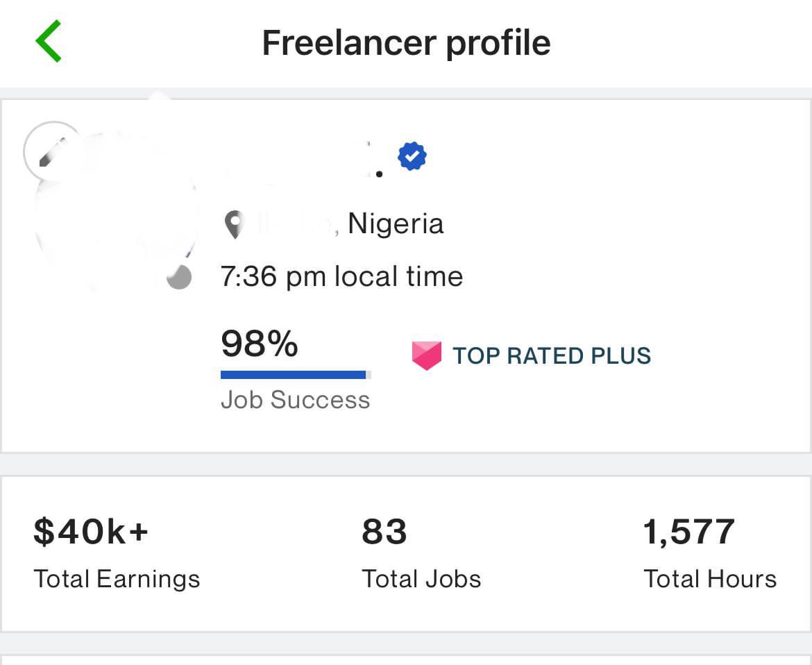Click the pencil edit photo icon

53,152
